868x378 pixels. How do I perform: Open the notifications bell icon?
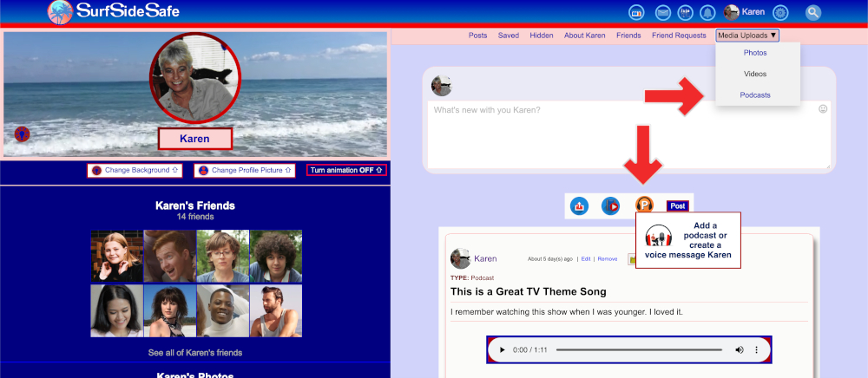pyautogui.click(x=707, y=12)
